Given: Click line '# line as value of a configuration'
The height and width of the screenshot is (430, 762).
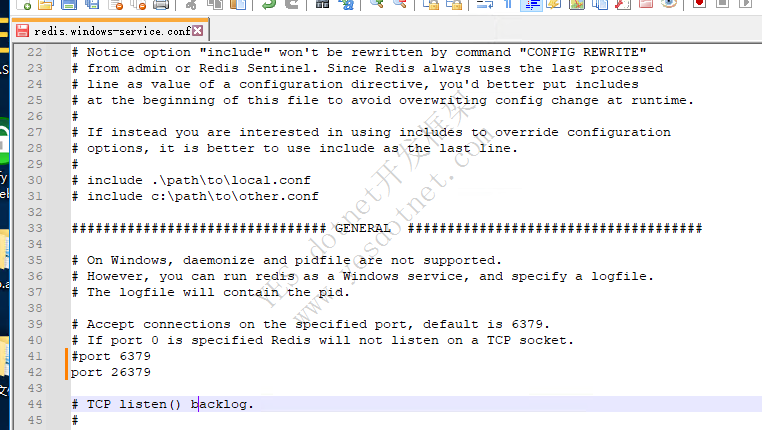Looking at the screenshot, I should click(355, 84).
